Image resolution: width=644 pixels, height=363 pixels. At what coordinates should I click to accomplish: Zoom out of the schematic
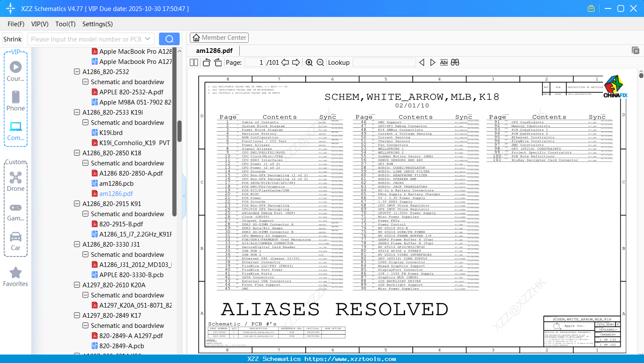pos(321,63)
